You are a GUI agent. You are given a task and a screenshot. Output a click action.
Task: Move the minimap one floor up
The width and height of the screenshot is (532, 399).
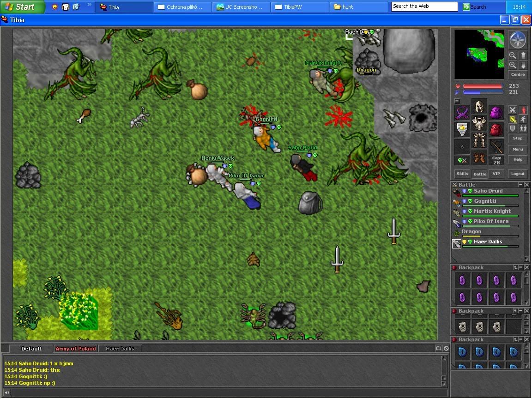point(523,55)
